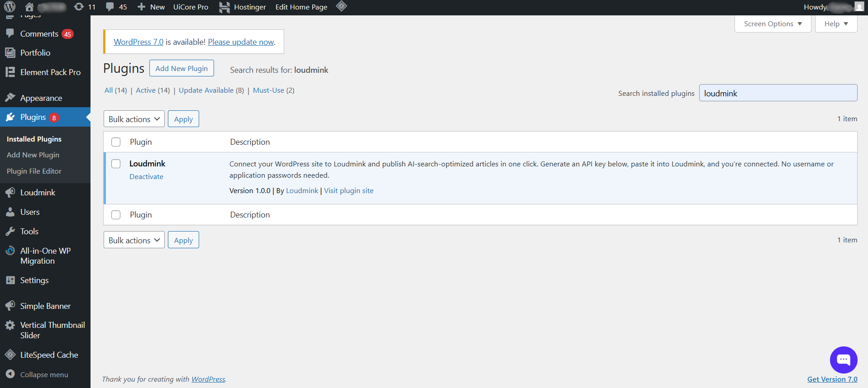Click the Plugin column header at top
Screen dimensions: 868x388
click(141, 142)
